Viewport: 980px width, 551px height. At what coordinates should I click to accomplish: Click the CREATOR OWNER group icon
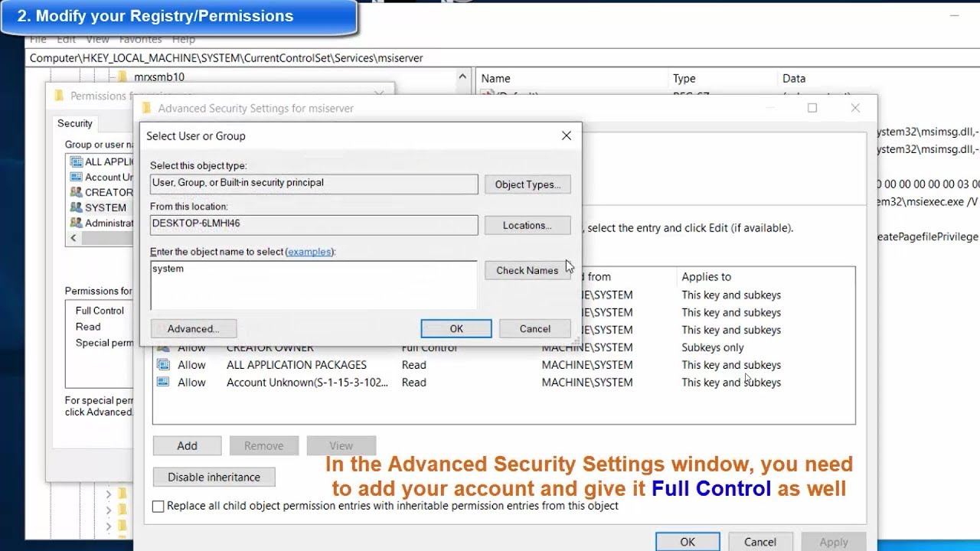pyautogui.click(x=76, y=192)
